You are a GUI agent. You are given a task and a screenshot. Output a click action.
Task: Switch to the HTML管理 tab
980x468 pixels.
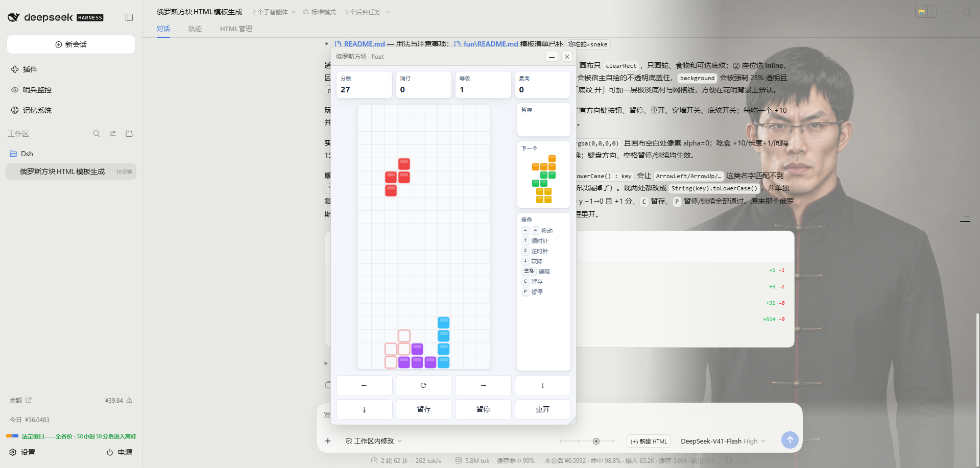(x=236, y=29)
